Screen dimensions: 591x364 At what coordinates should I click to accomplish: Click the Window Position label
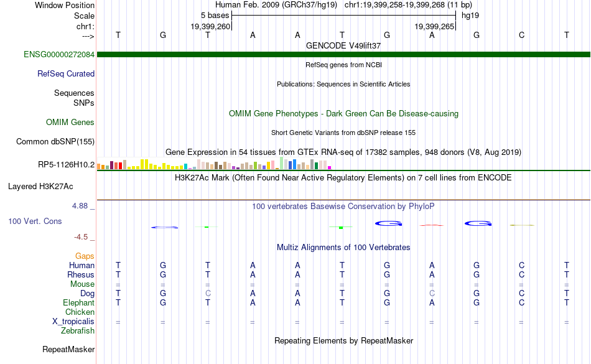click(x=65, y=5)
